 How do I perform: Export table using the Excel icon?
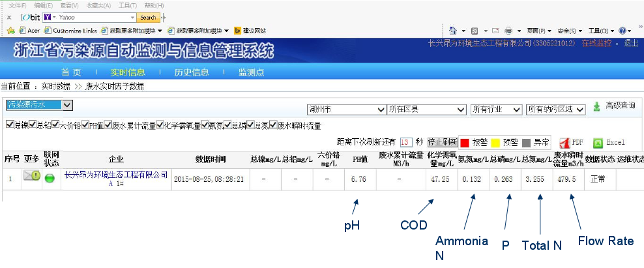pyautogui.click(x=598, y=142)
